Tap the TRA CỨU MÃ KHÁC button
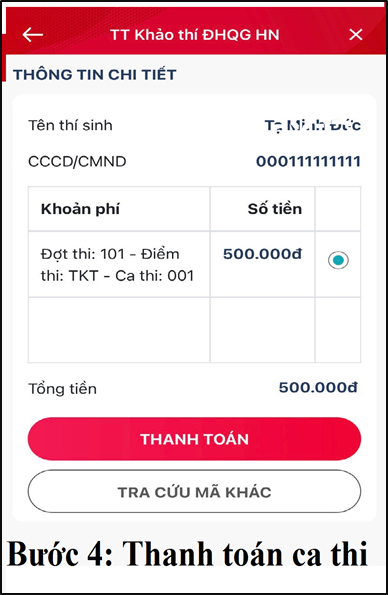The height and width of the screenshot is (595, 388). pyautogui.click(x=194, y=492)
